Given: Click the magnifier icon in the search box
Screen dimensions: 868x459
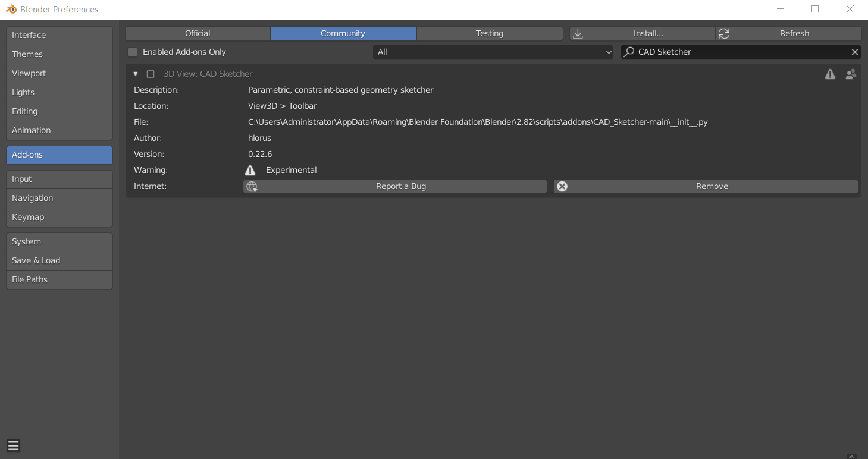Looking at the screenshot, I should [628, 52].
